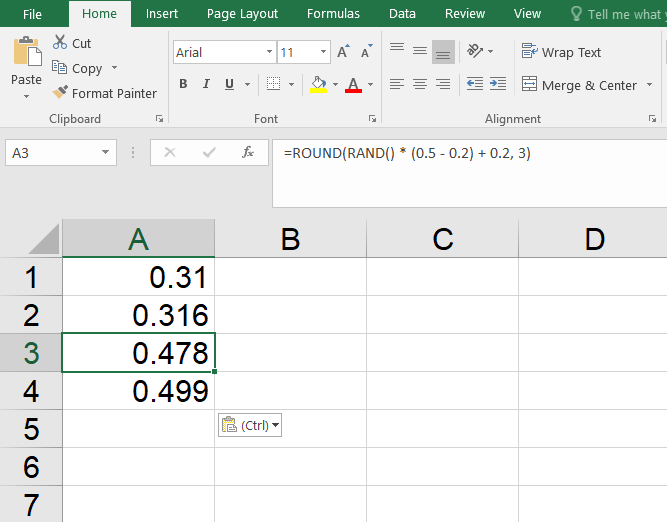Viewport: 667px width, 522px height.
Task: Align text left
Action: [397, 84]
